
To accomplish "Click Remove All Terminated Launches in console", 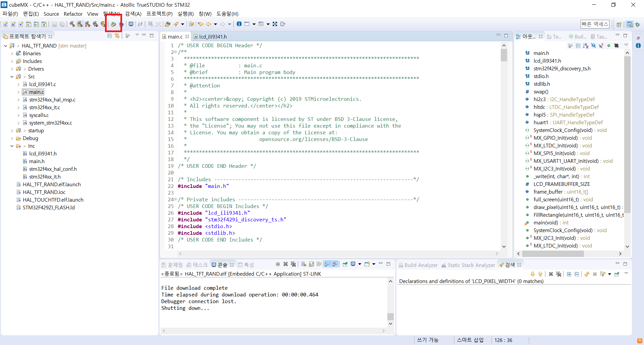I will pyautogui.click(x=293, y=264).
